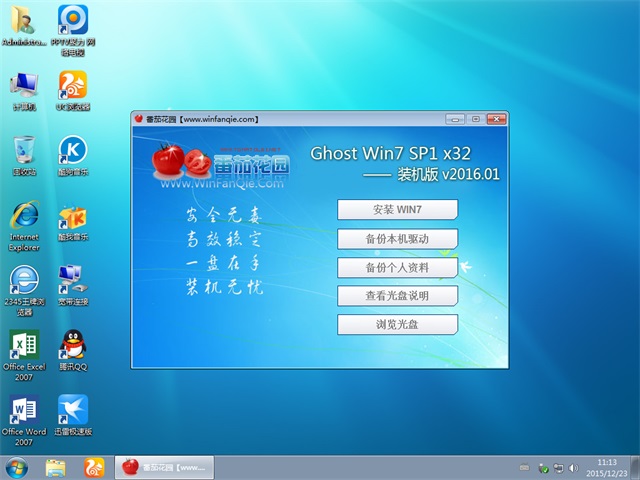This screenshot has width=640, height=480.
Task: Click the 安装 WIN7 button
Action: (397, 209)
